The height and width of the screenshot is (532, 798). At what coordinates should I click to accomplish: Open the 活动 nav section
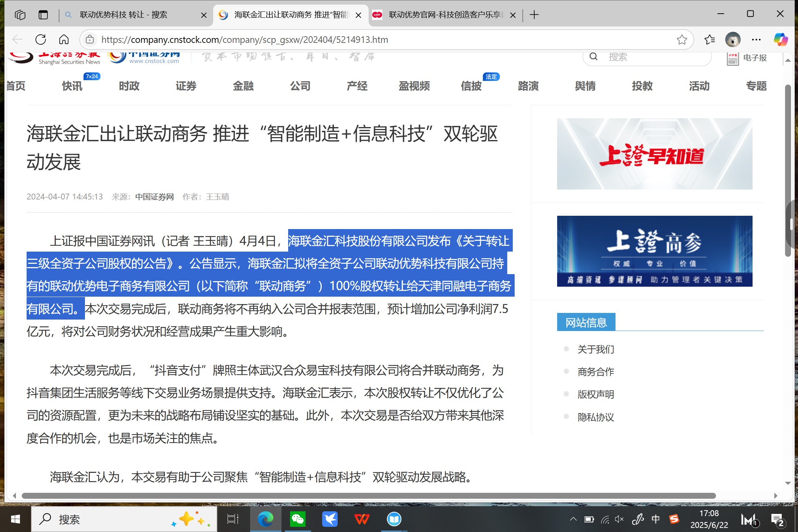699,86
